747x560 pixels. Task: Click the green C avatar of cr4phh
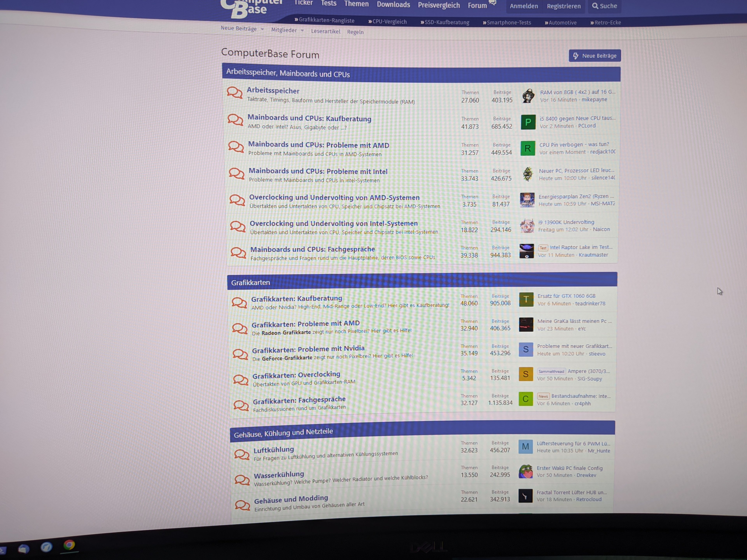[x=525, y=399]
